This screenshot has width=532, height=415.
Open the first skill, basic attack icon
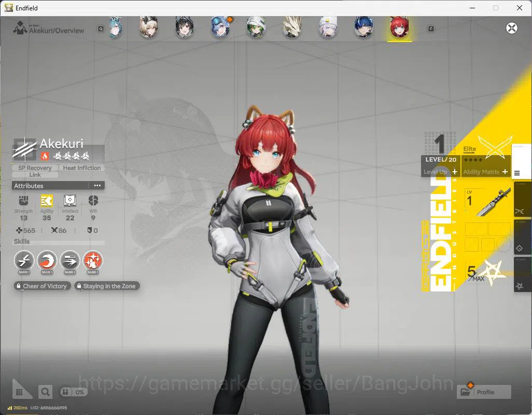[24, 260]
